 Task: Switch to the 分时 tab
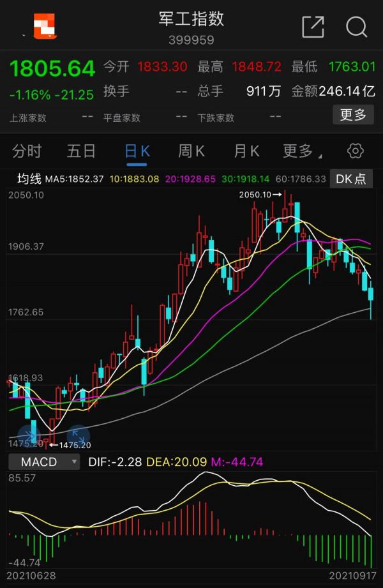coord(27,151)
